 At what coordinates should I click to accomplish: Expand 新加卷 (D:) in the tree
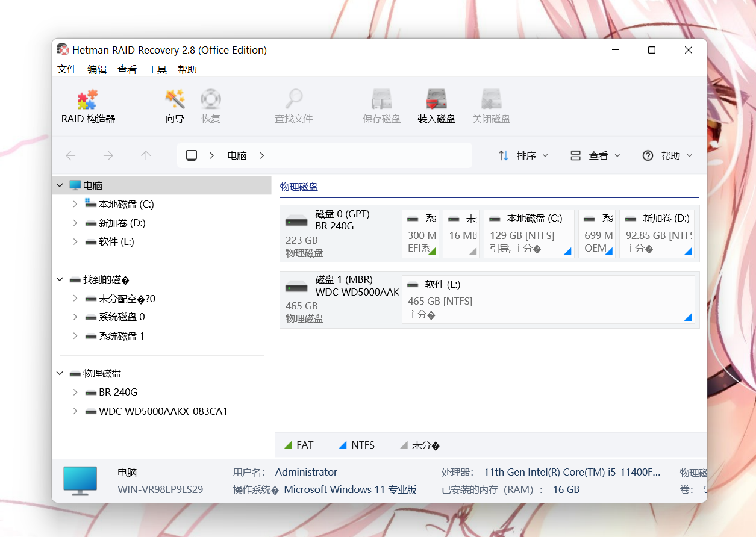(x=75, y=223)
